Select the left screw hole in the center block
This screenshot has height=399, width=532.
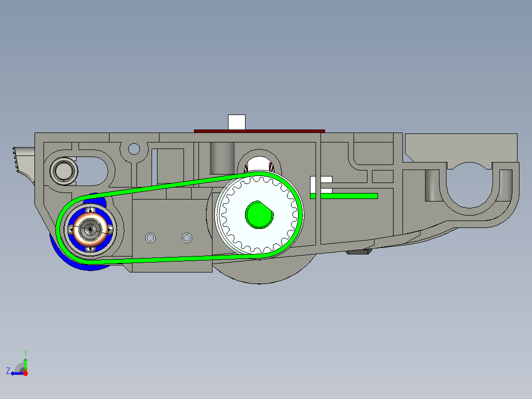click(150, 238)
